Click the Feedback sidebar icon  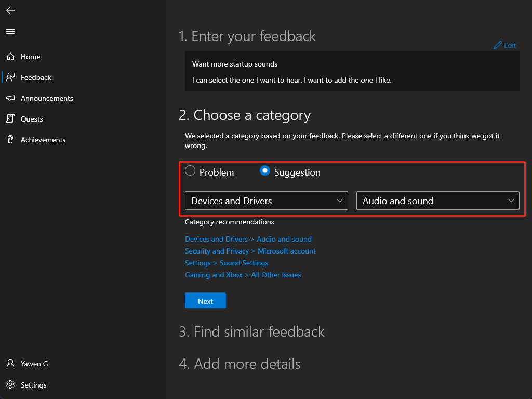pos(10,77)
